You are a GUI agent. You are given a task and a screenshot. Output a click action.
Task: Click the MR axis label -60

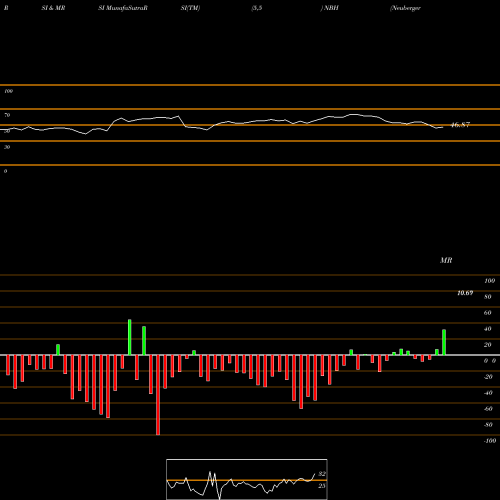click(x=488, y=409)
